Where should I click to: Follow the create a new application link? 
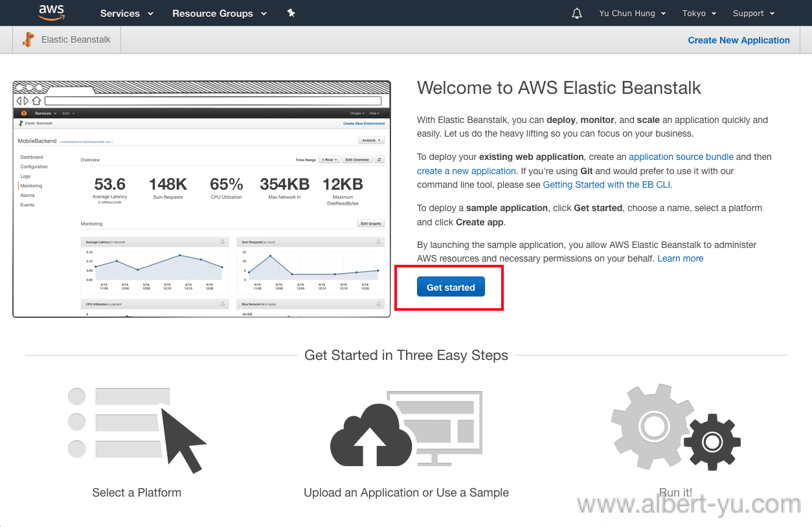click(466, 171)
